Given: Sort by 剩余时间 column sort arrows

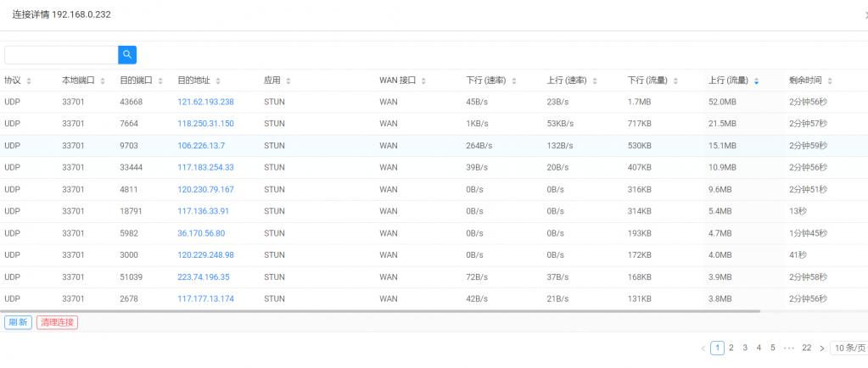Looking at the screenshot, I should (x=830, y=81).
